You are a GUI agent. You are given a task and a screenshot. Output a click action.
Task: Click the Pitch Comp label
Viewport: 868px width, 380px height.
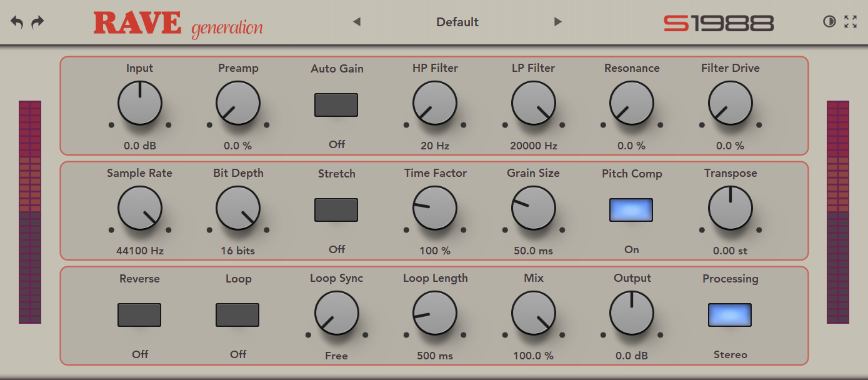pos(632,174)
